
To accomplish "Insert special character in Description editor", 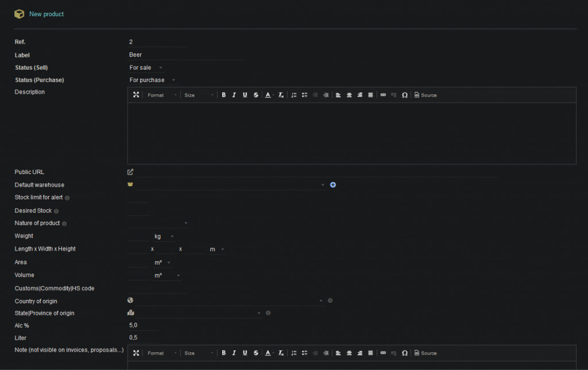I will (405, 95).
